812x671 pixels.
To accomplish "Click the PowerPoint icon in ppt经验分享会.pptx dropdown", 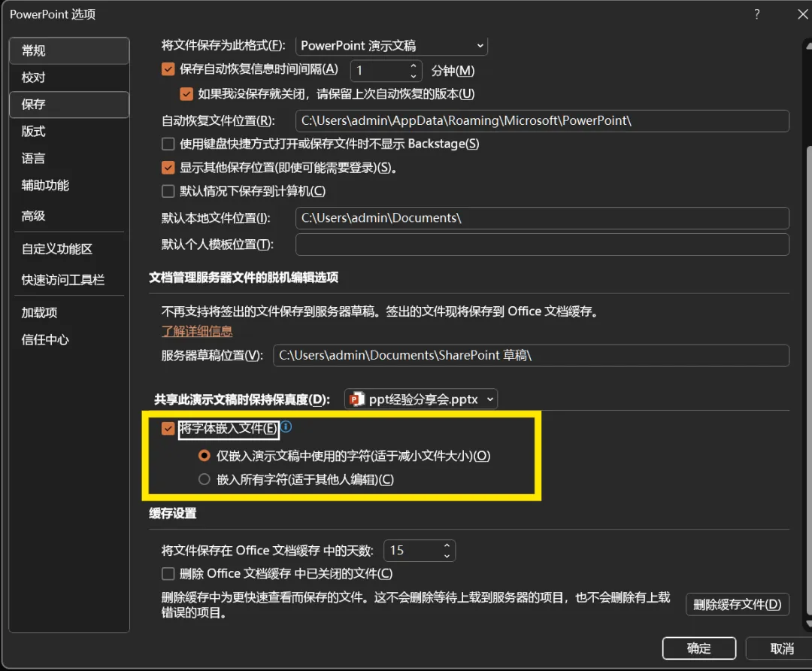I will [x=357, y=399].
